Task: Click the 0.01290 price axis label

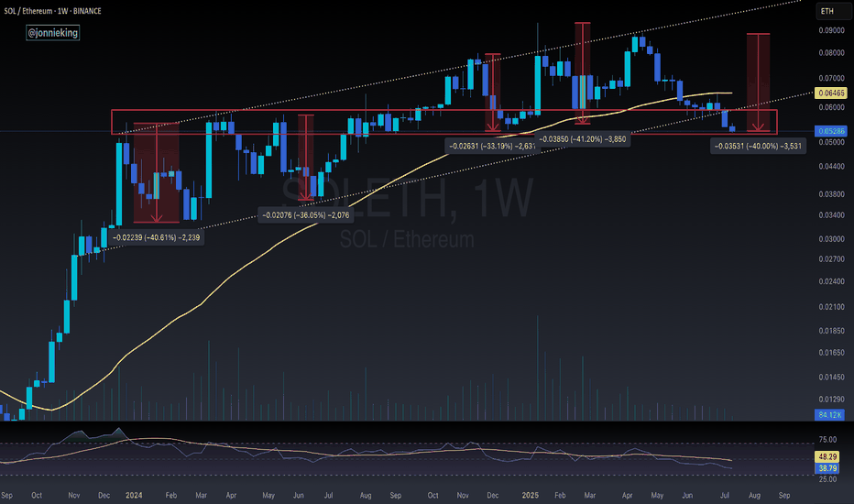Action: point(831,400)
